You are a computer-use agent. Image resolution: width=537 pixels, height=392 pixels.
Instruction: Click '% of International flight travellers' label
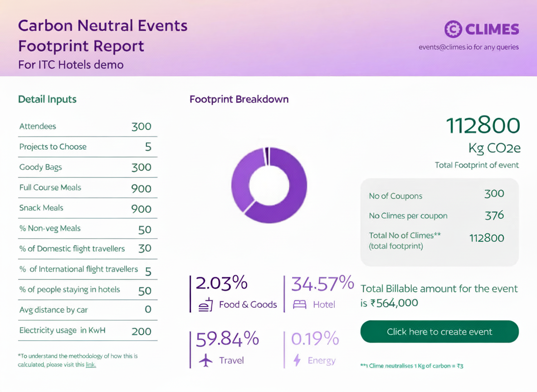pyautogui.click(x=78, y=269)
